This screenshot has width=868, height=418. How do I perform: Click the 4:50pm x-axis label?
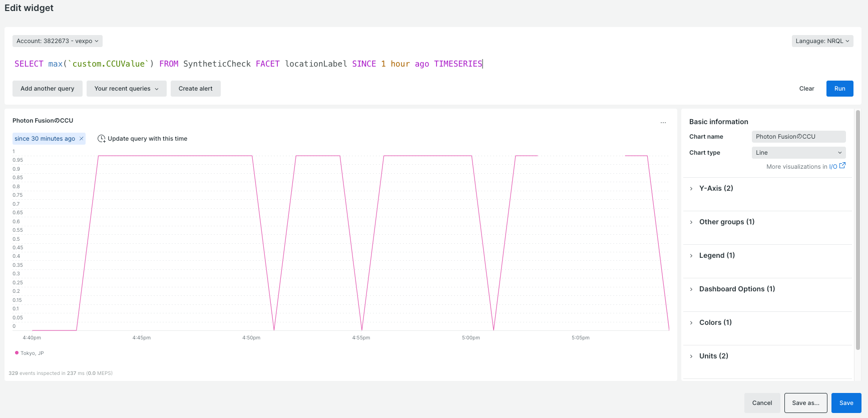(x=251, y=338)
